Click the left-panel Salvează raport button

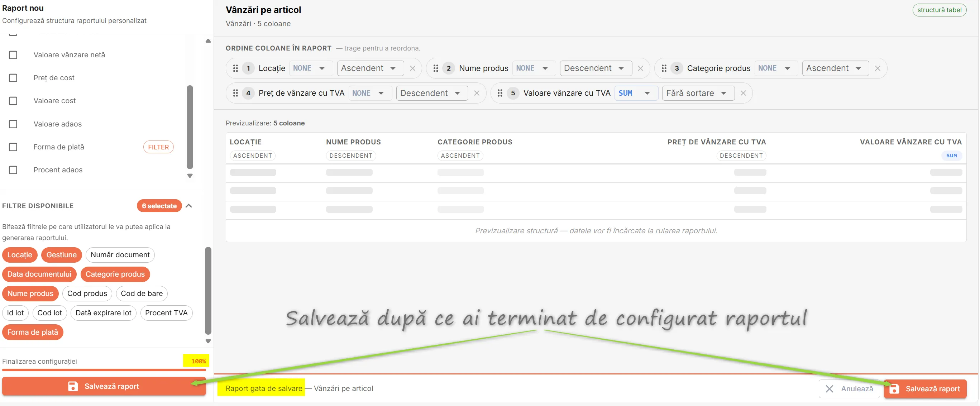point(104,386)
